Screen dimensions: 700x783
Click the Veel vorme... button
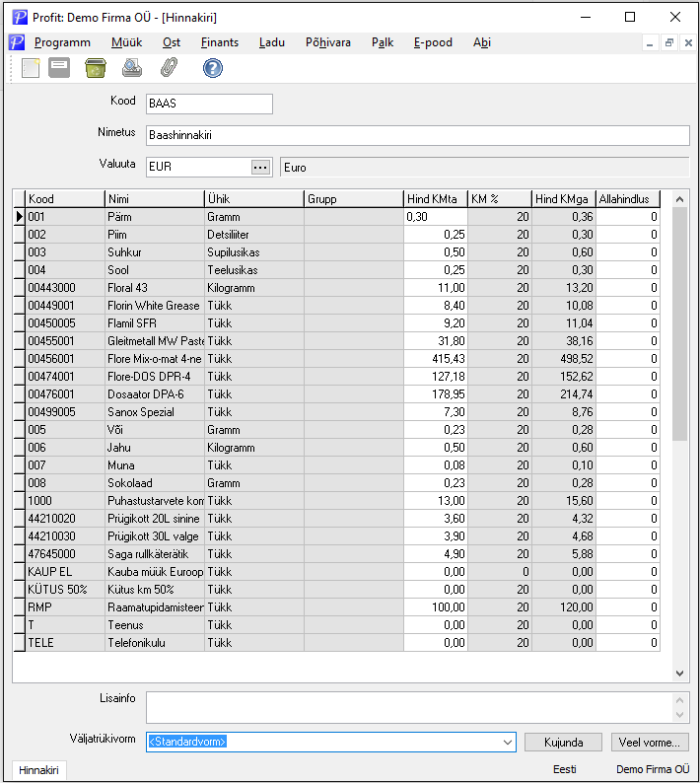pos(650,743)
